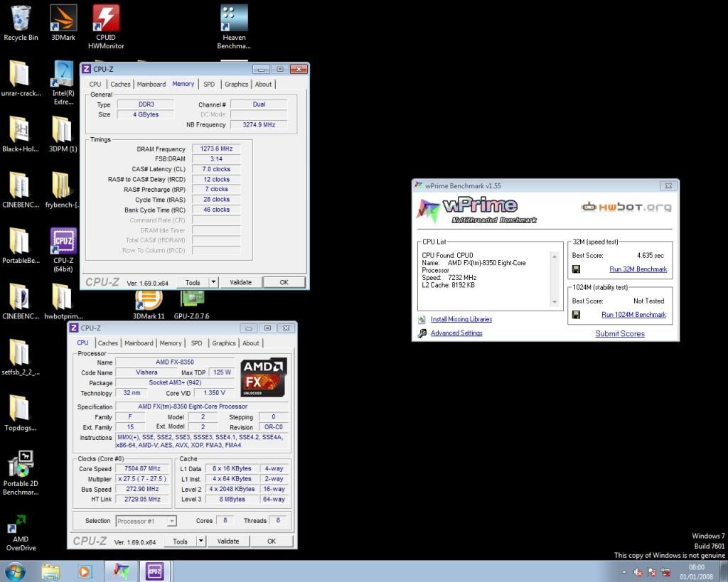Expand Tools dropdown arrow in upper CPU-Z window
Image resolution: width=728 pixels, height=582 pixels.
pos(213,282)
